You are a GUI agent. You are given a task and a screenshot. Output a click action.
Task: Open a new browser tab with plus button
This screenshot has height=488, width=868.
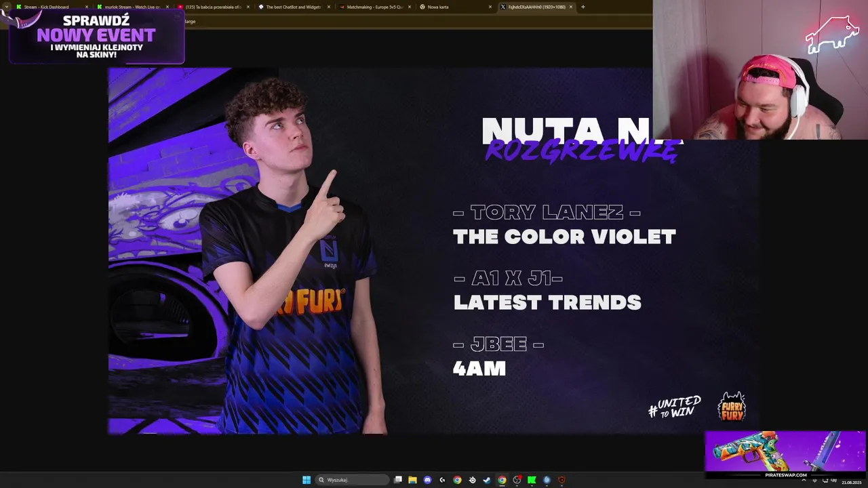tap(583, 7)
